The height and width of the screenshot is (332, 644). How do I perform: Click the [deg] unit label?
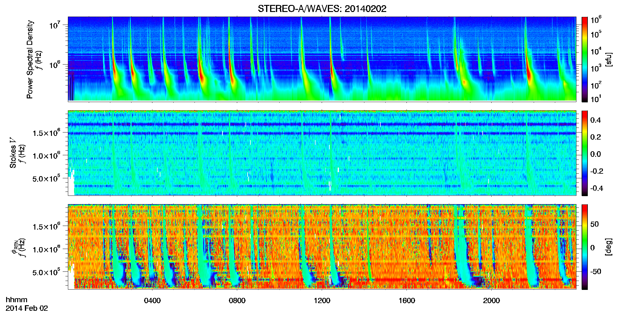click(x=609, y=247)
